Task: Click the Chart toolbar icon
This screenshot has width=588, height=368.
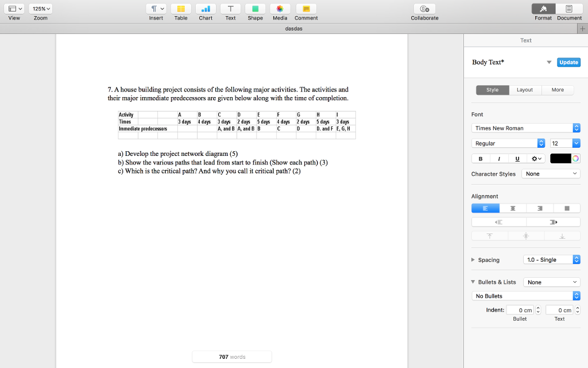Action: click(x=206, y=9)
